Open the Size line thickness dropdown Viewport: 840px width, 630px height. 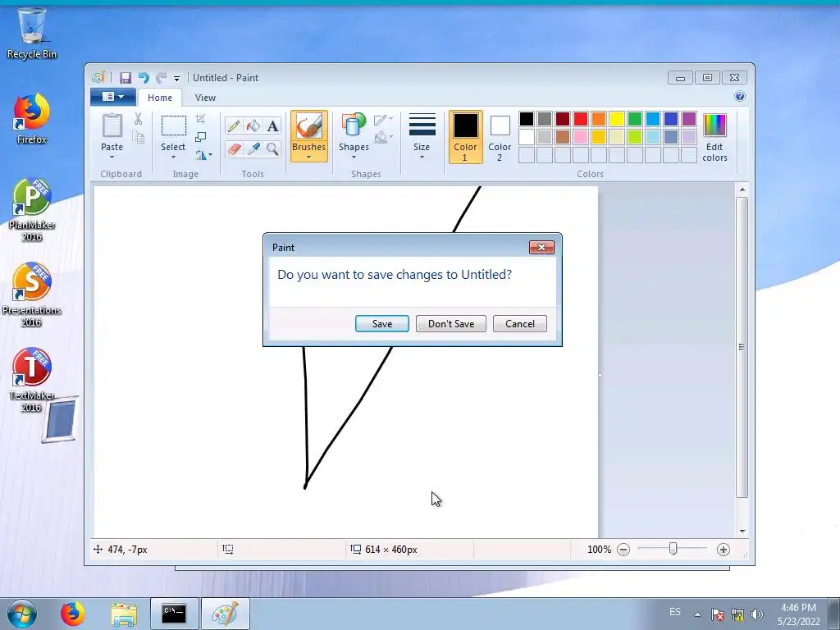click(x=422, y=137)
